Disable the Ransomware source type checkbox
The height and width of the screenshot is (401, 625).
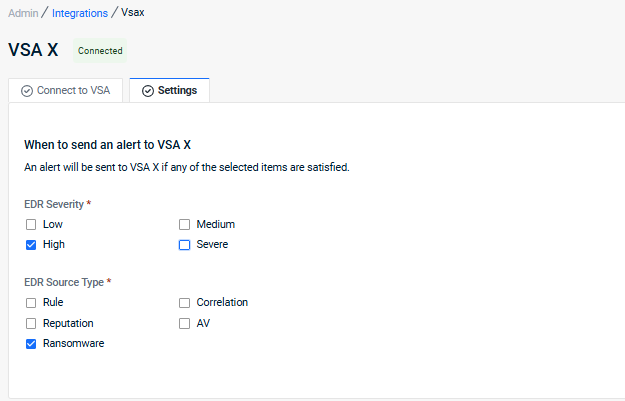[31, 343]
